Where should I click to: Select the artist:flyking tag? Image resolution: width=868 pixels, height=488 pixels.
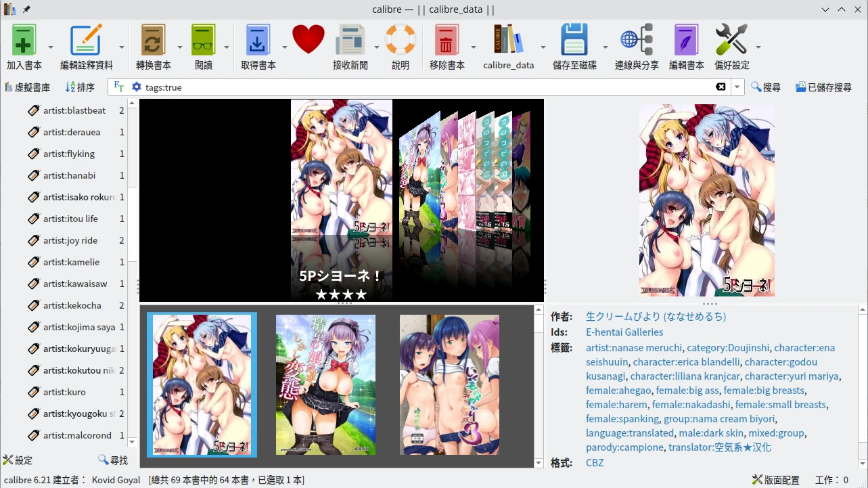tap(69, 154)
